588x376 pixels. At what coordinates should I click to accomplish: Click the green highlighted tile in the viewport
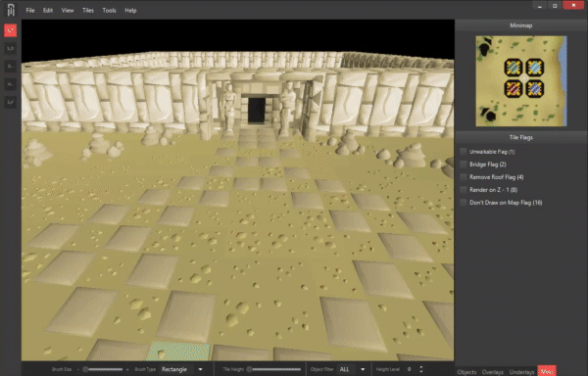pyautogui.click(x=179, y=352)
